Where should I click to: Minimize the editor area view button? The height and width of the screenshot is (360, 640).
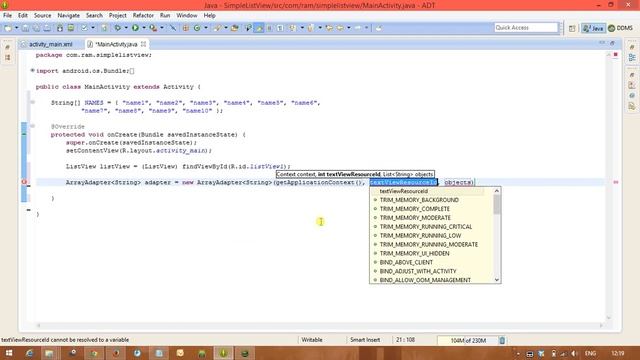pyautogui.click(x=602, y=43)
